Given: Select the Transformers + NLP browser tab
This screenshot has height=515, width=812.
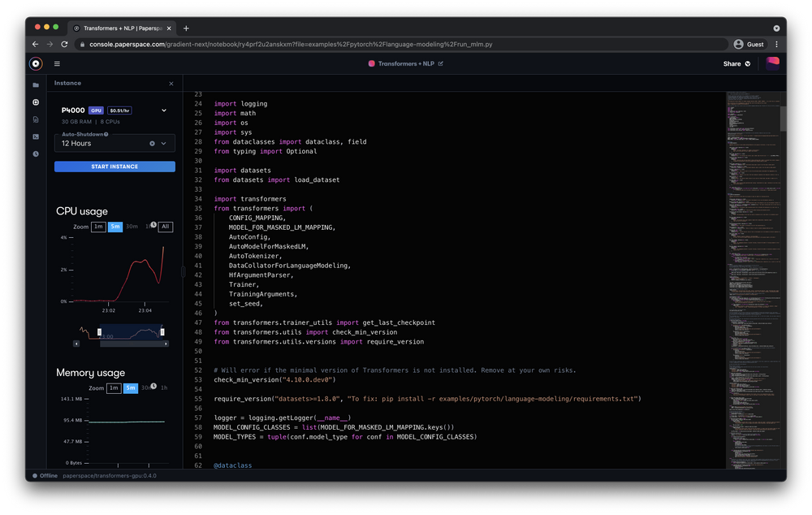Looking at the screenshot, I should click(122, 27).
